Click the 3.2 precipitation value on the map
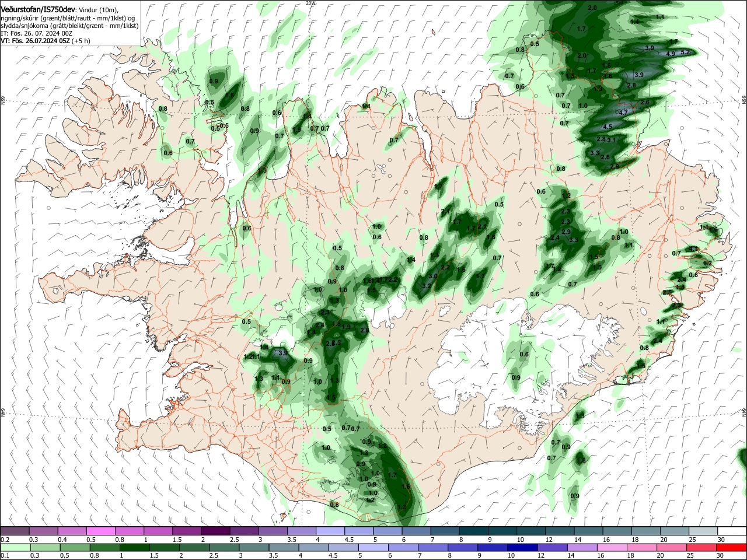The width and height of the screenshot is (747, 560). (x=427, y=286)
